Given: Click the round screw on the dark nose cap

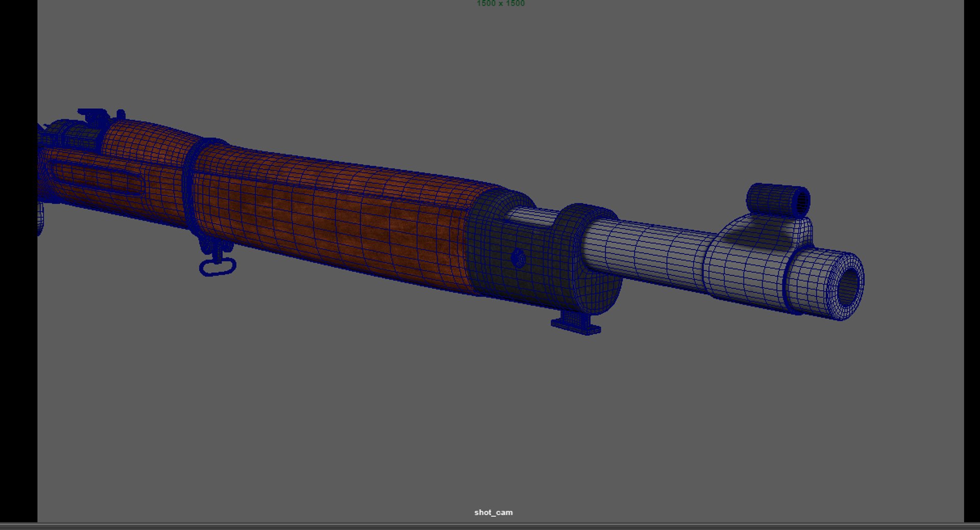Looking at the screenshot, I should [x=518, y=258].
